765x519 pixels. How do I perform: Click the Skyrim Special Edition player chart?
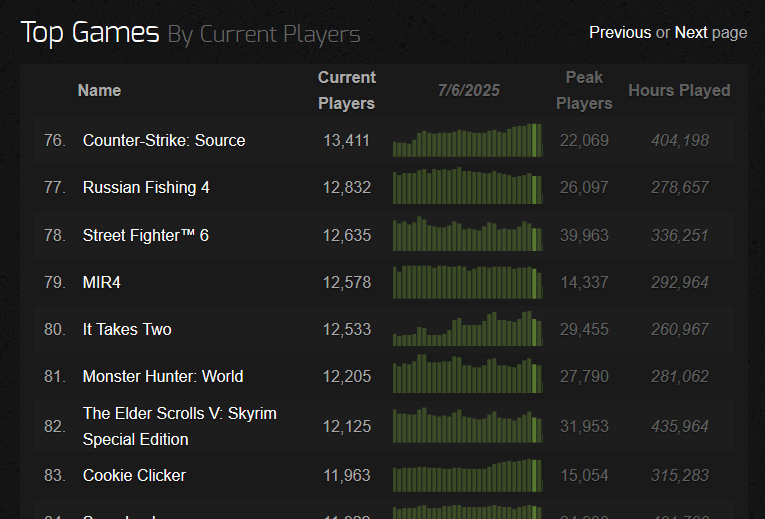pyautogui.click(x=467, y=425)
